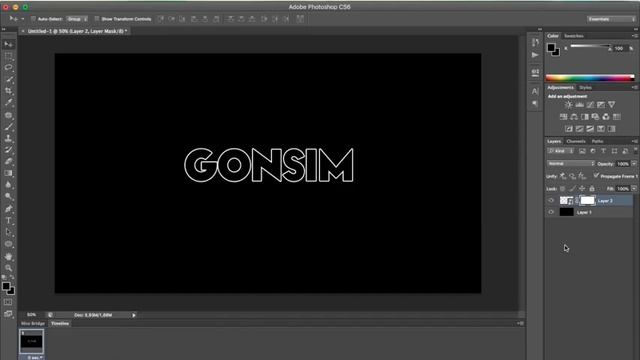Open the status bar info arrow
The width and height of the screenshot is (640, 360).
click(x=134, y=315)
